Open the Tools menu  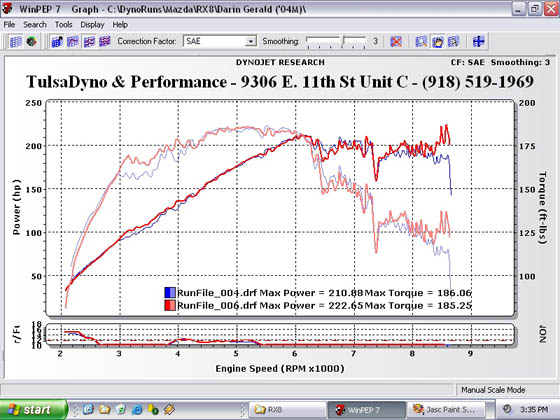point(63,25)
